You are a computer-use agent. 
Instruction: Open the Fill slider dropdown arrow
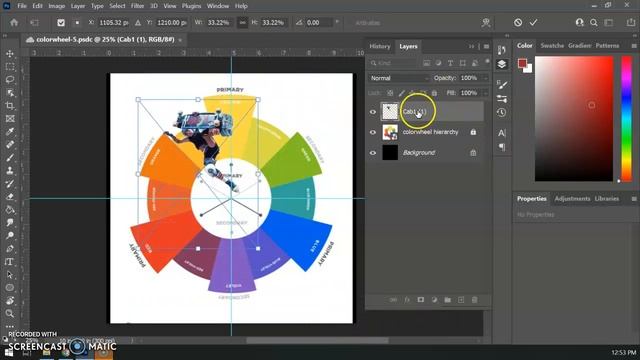pyautogui.click(x=485, y=93)
